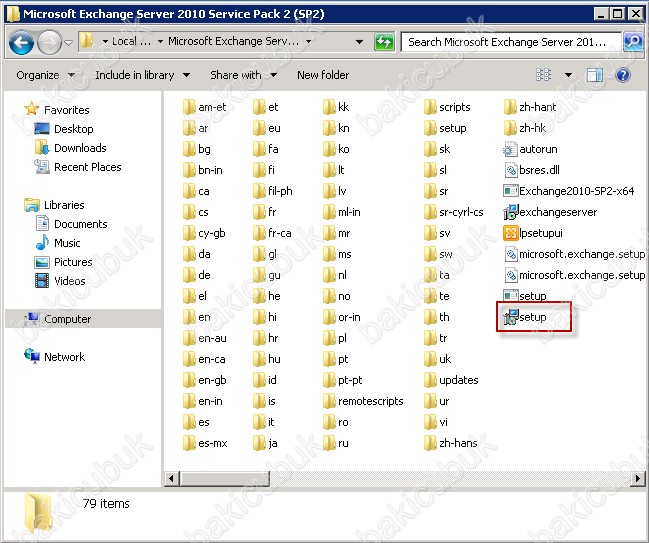649x543 pixels.
Task: Select the second microsoft.exchange.setup file
Action: click(574, 275)
